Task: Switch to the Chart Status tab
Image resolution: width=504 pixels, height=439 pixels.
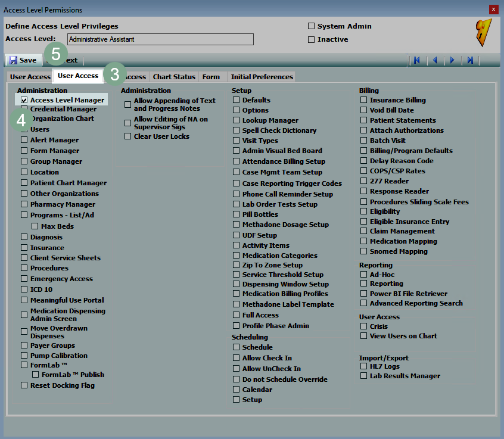Action: (174, 77)
